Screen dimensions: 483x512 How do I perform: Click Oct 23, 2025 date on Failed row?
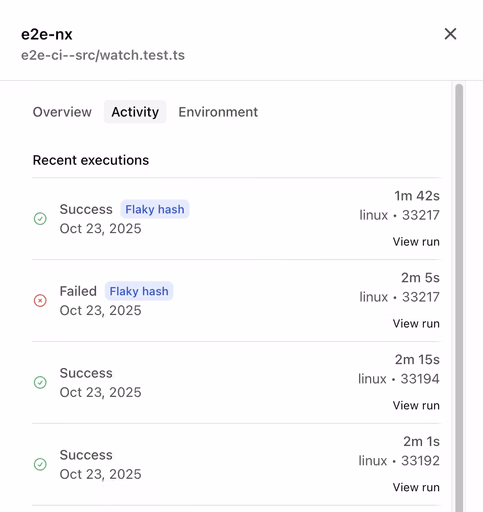click(100, 311)
